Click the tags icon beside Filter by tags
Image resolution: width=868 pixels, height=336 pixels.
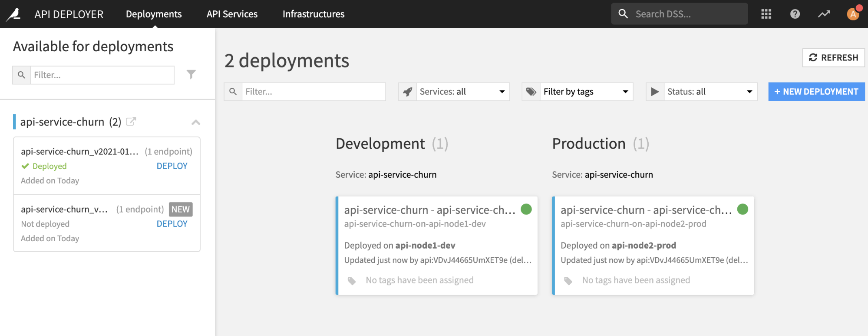click(531, 92)
